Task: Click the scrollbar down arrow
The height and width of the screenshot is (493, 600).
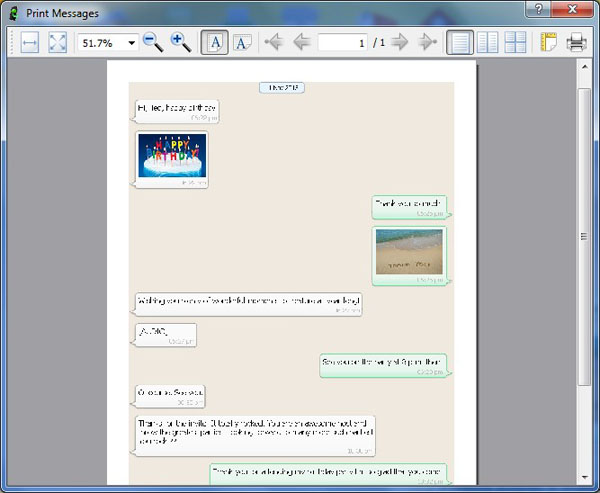Action: pos(584,477)
